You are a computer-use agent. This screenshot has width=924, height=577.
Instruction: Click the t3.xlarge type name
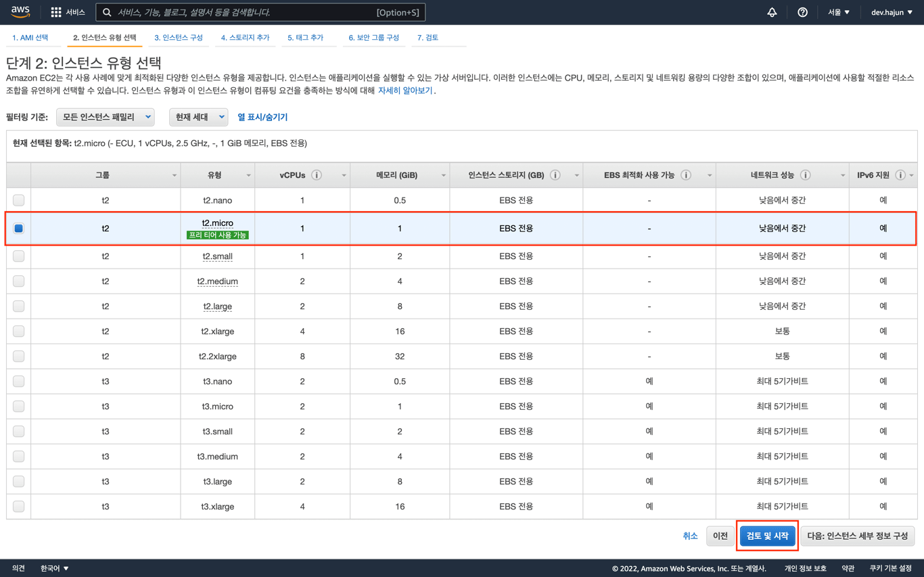pyautogui.click(x=218, y=507)
